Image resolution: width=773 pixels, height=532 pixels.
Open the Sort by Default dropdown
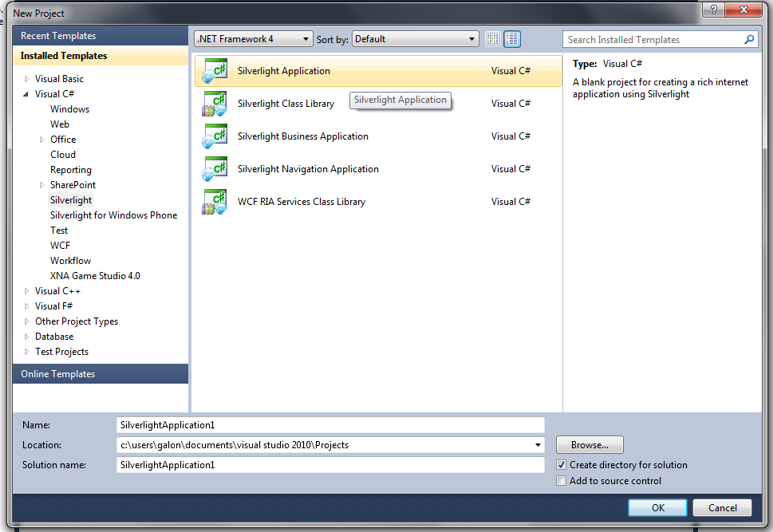(416, 39)
